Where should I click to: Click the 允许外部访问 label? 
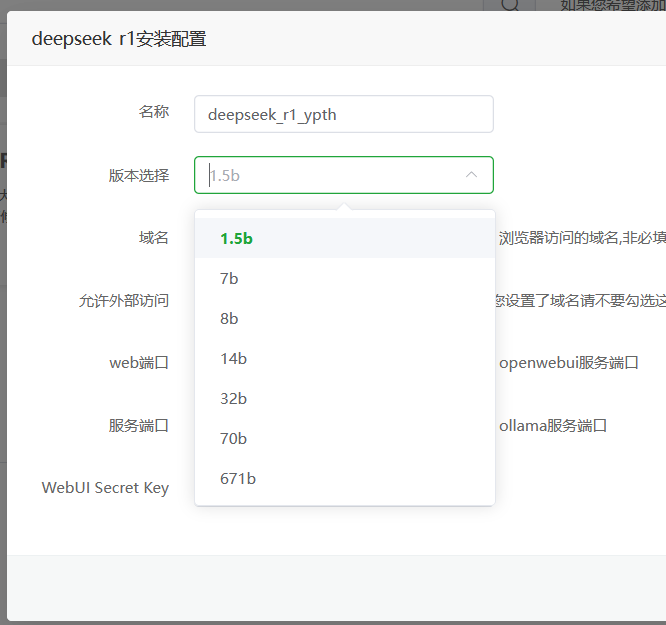tap(124, 300)
